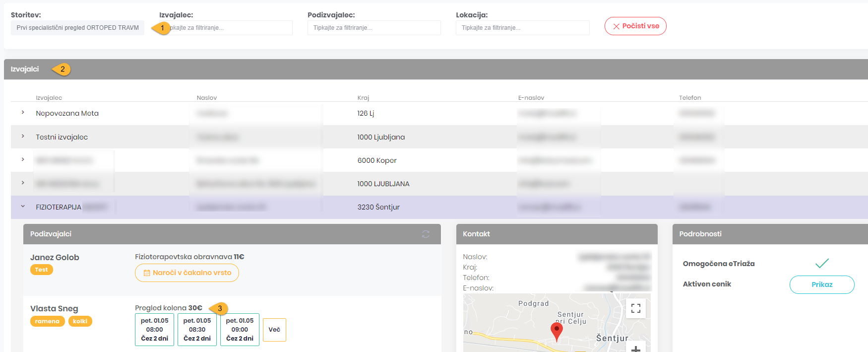Click the map zoom-in plus button
868x352 pixels.
click(x=635, y=349)
